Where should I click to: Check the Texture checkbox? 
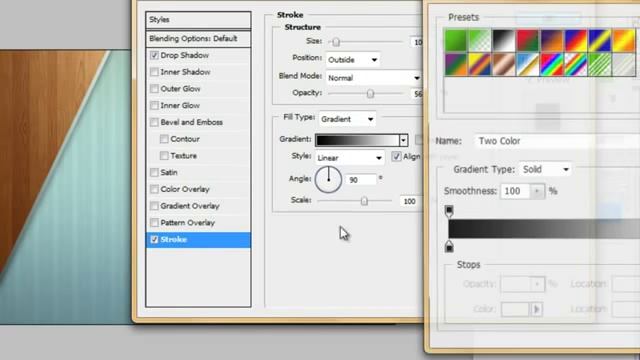coord(164,156)
